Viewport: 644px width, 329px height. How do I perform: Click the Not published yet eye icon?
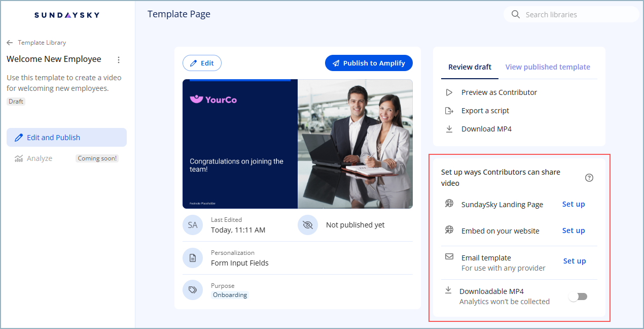(307, 225)
